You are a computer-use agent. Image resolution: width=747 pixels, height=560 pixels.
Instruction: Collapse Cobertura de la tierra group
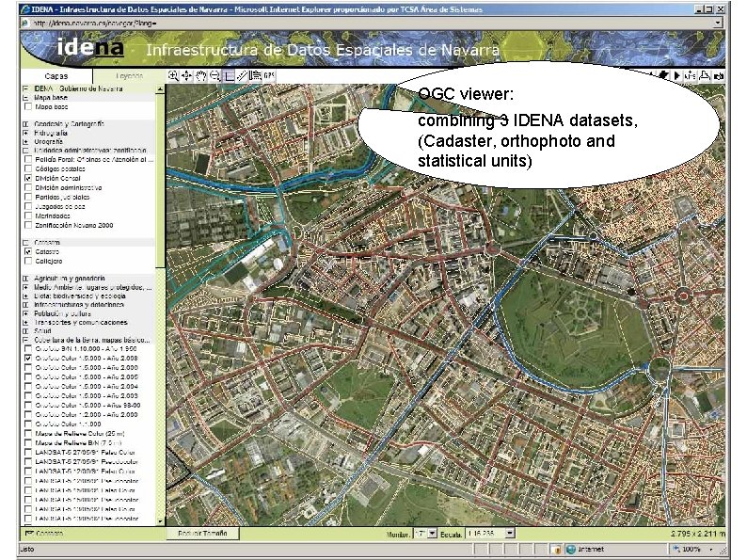(x=25, y=340)
